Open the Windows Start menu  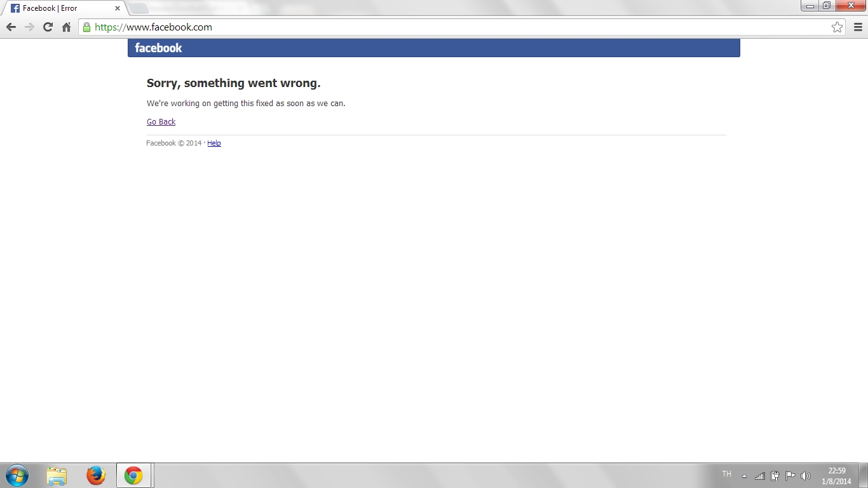[17, 475]
